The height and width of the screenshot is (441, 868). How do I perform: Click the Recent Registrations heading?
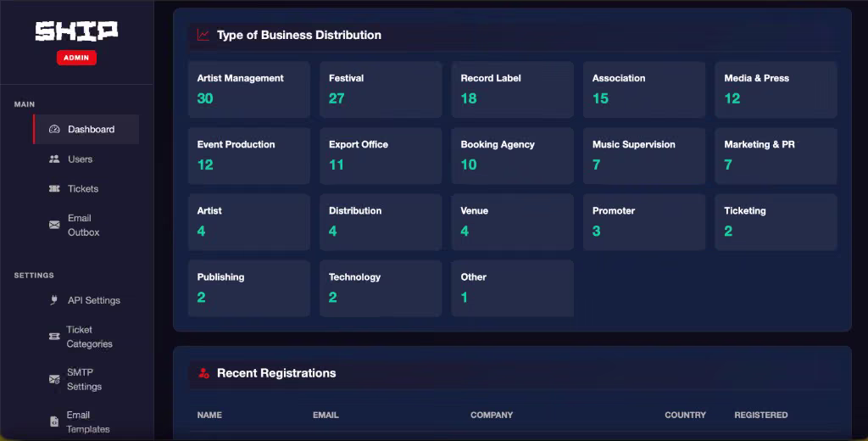pyautogui.click(x=276, y=373)
